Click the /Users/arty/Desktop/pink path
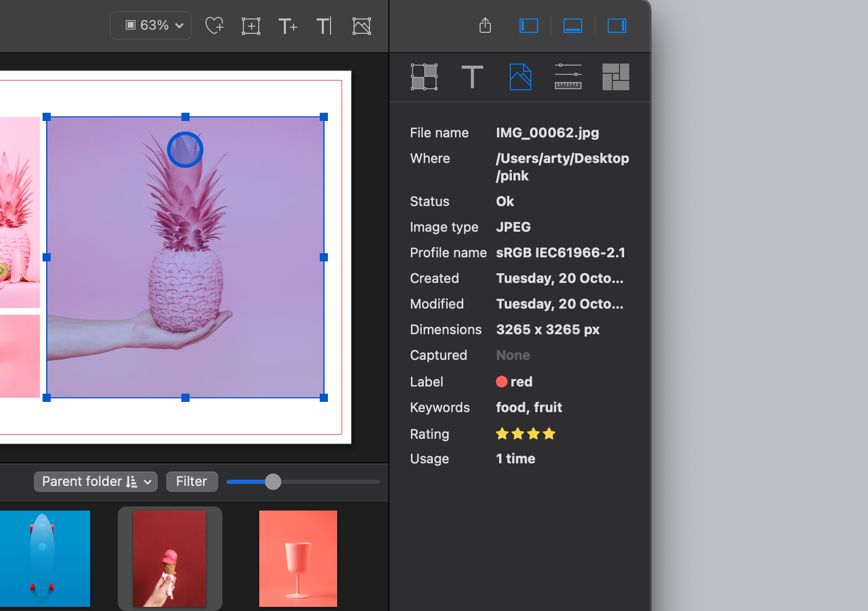 [562, 167]
